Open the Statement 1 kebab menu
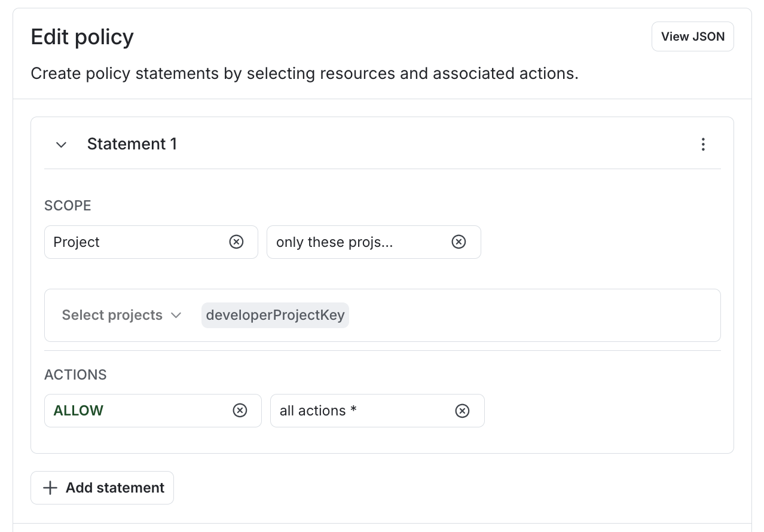Screen dimensions: 764x532 click(x=703, y=144)
